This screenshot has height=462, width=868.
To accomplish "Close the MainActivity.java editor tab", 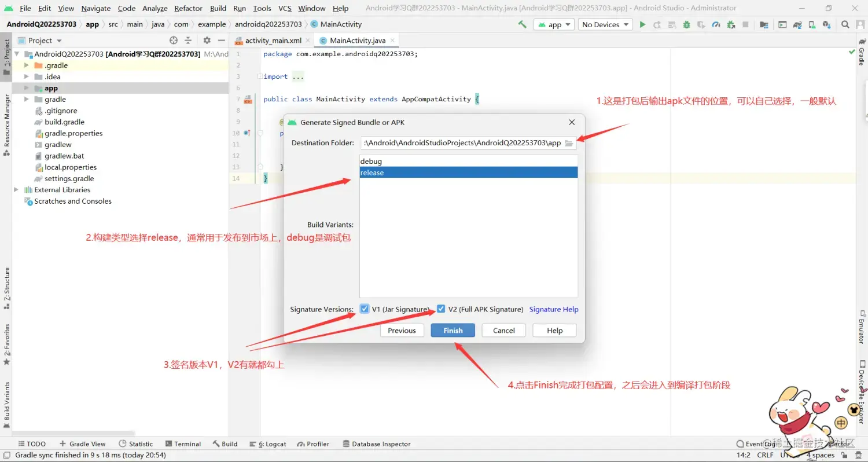I will pos(392,40).
